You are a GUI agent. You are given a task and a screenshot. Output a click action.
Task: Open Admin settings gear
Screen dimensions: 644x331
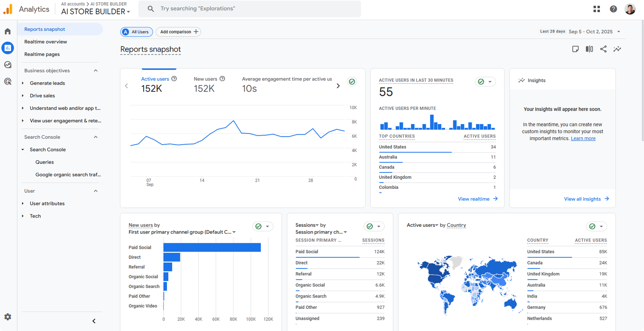(x=8, y=317)
